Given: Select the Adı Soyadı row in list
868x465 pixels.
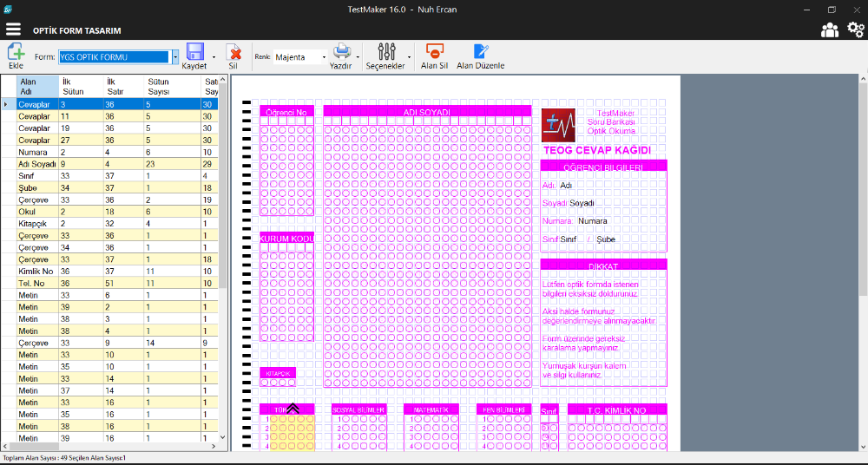Looking at the screenshot, I should tap(37, 163).
